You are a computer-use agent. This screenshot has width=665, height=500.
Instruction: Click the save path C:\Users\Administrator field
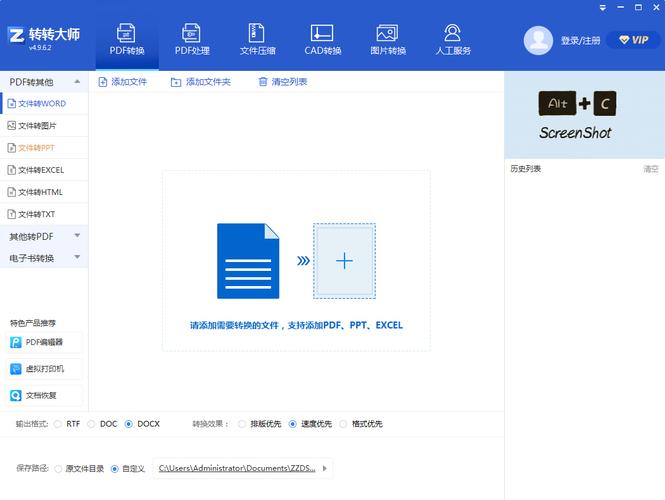point(237,469)
